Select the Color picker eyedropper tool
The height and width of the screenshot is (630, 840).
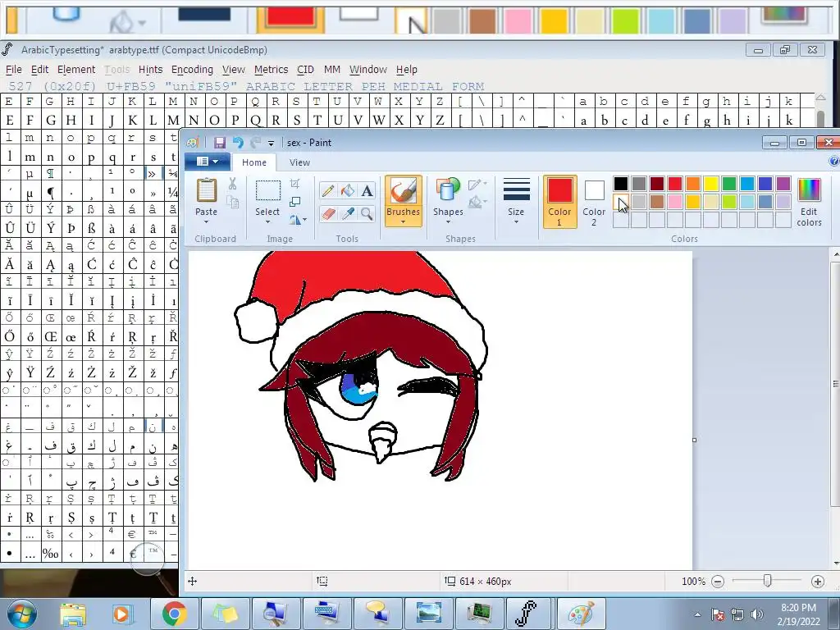(x=348, y=214)
